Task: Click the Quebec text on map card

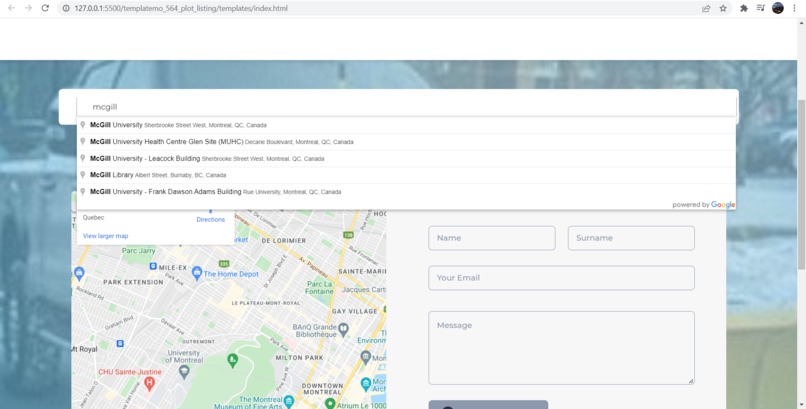Action: 94,218
